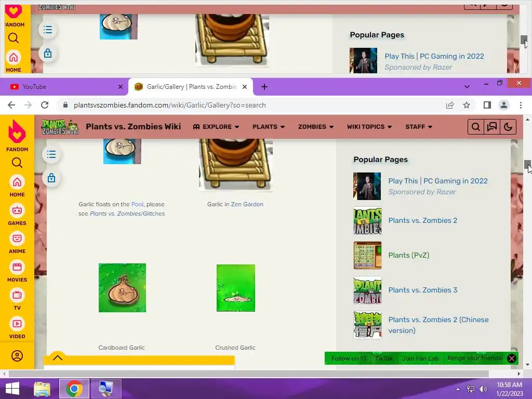Click Follow on IG in green banner
The height and width of the screenshot is (399, 532).
tap(349, 358)
